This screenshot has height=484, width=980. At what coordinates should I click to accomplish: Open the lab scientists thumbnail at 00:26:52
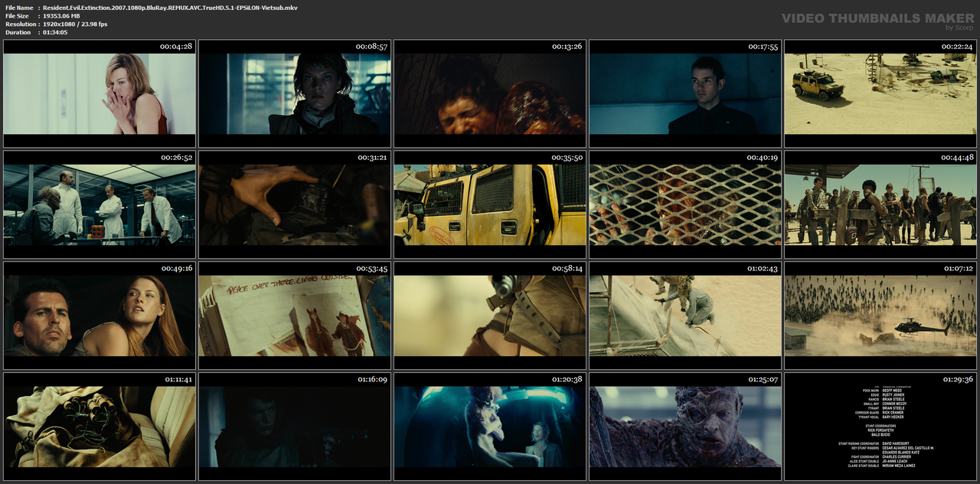[100, 204]
